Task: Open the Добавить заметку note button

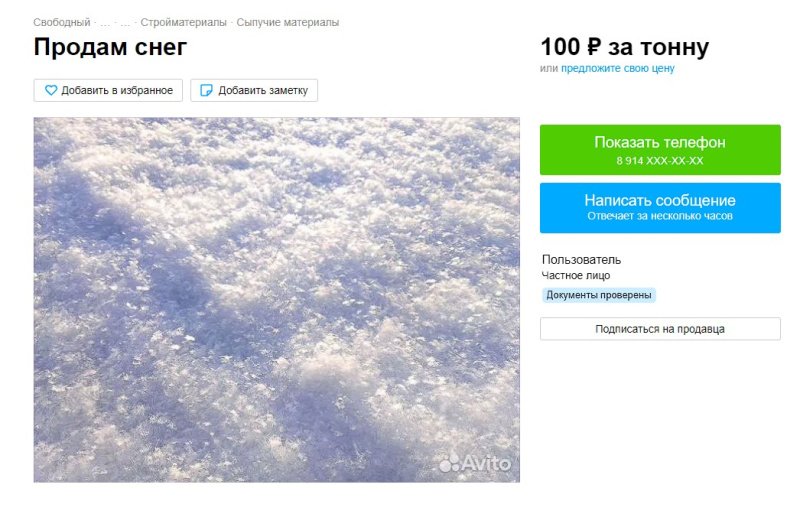Action: [x=254, y=90]
